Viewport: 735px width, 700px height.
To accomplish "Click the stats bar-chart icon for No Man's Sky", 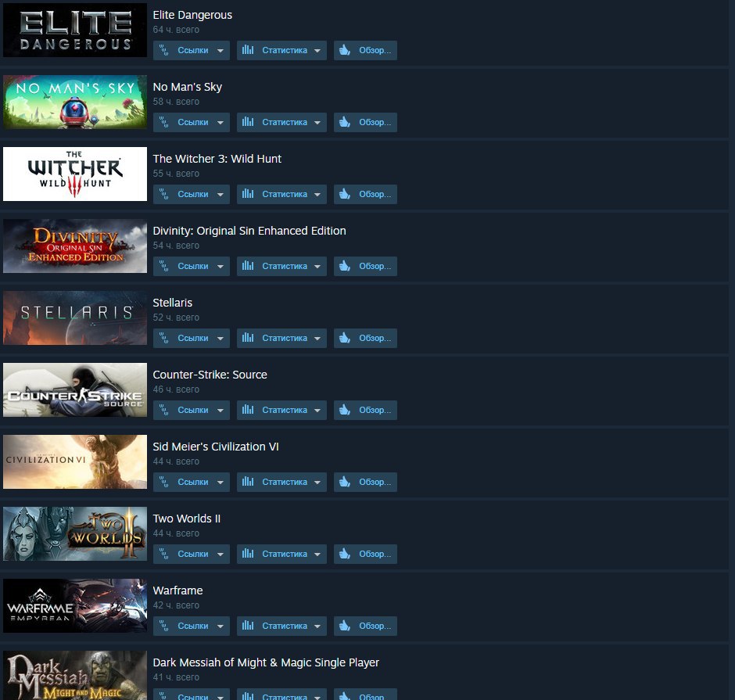I will (x=248, y=122).
